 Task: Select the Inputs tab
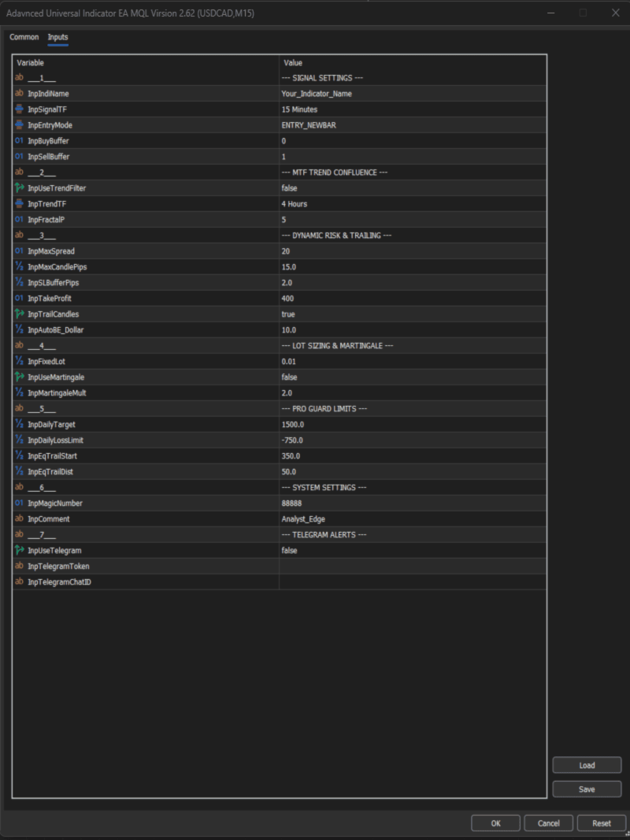[57, 37]
